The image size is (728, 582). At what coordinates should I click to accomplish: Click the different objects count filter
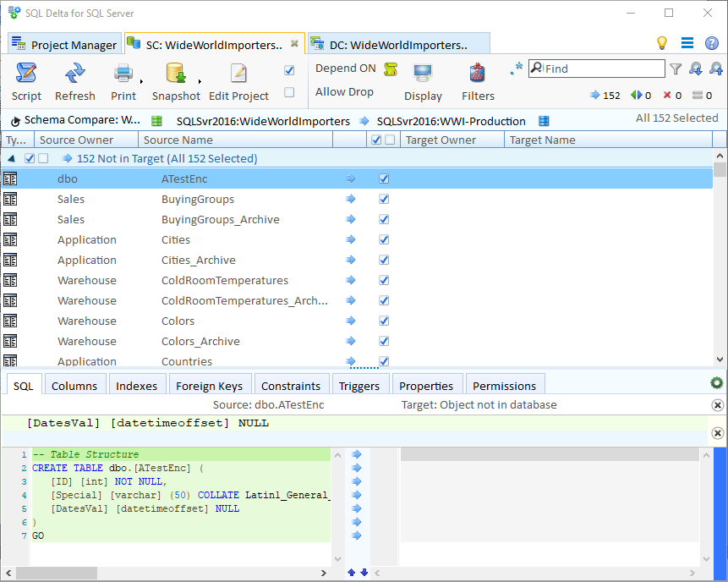click(x=641, y=96)
